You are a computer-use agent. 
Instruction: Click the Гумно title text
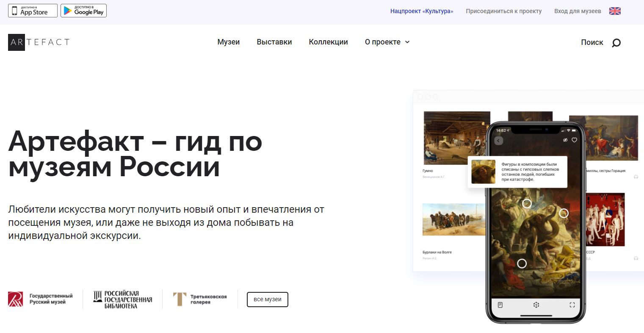428,171
